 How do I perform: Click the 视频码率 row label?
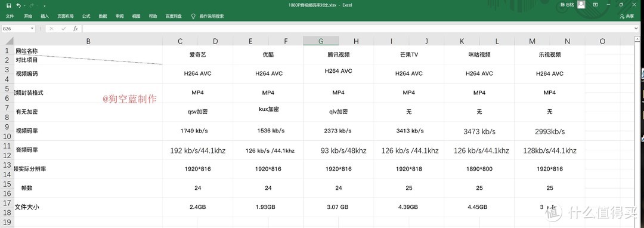click(27, 131)
